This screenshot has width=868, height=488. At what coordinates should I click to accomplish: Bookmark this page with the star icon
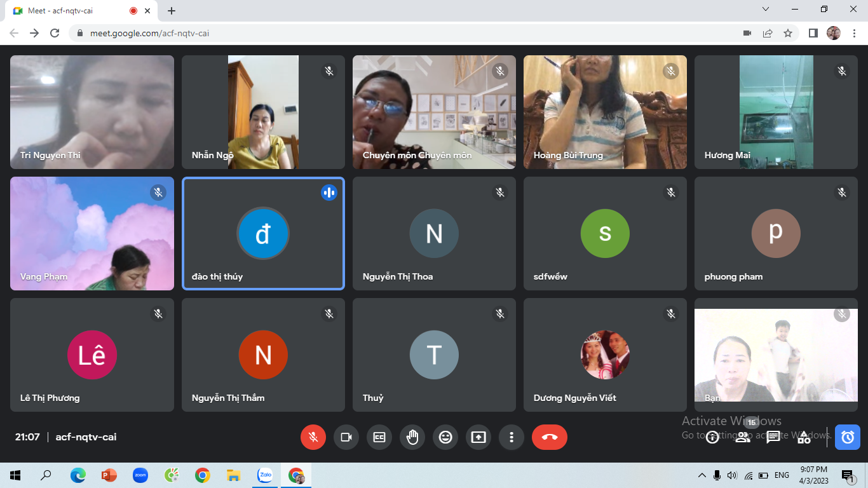(788, 33)
